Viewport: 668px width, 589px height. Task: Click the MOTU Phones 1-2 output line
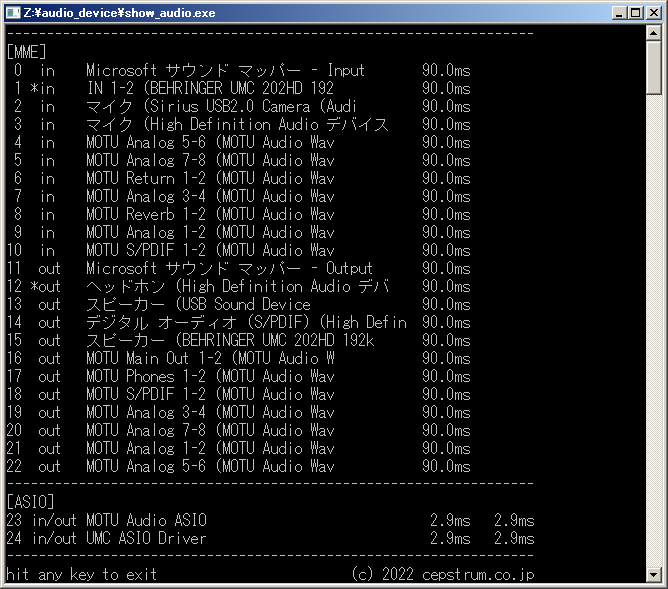(x=210, y=376)
